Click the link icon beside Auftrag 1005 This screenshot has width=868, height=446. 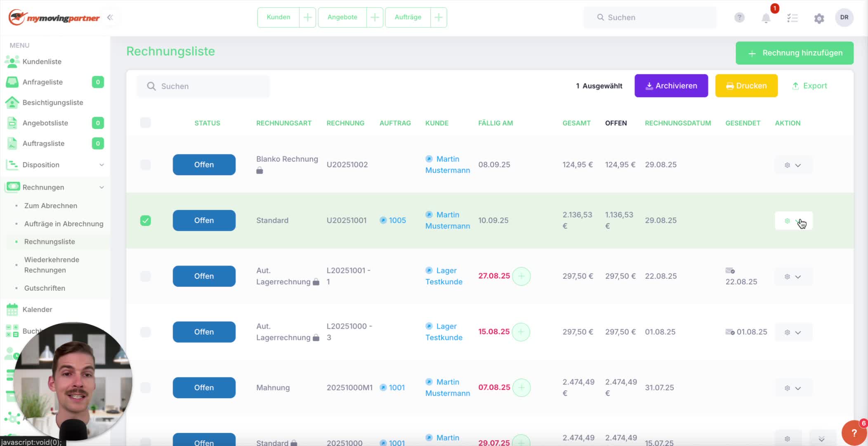[x=383, y=220]
